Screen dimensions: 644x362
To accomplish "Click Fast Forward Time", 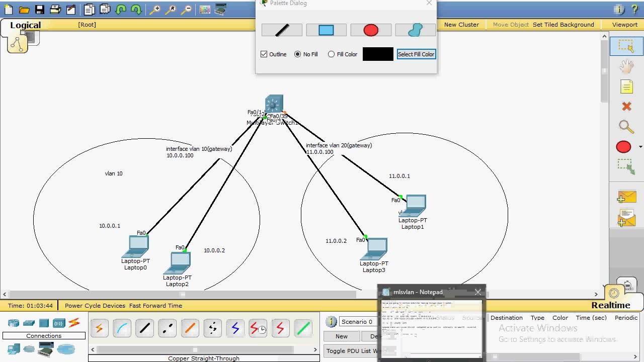I will coord(155,306).
